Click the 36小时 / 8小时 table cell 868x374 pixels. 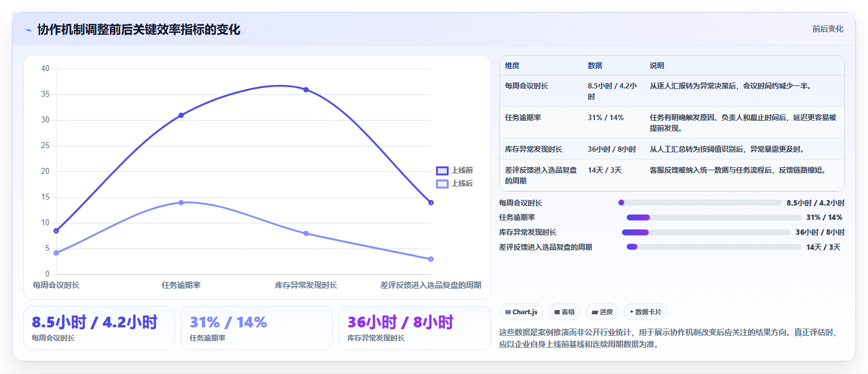(x=612, y=149)
